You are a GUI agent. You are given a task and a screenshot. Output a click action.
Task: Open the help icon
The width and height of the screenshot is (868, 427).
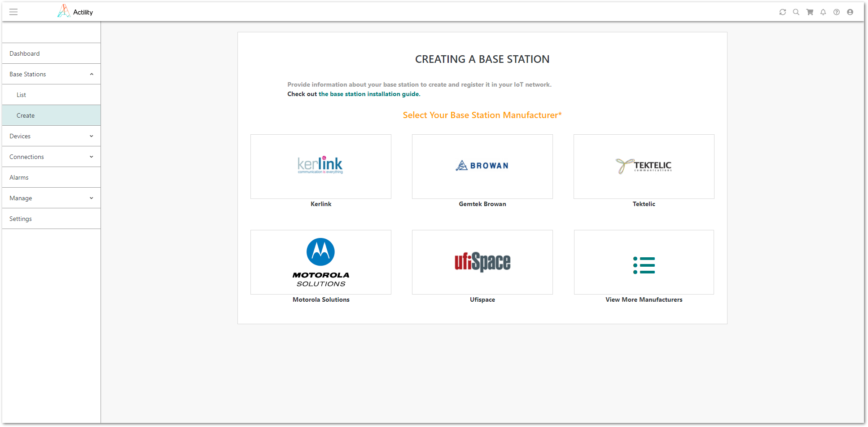tap(837, 12)
